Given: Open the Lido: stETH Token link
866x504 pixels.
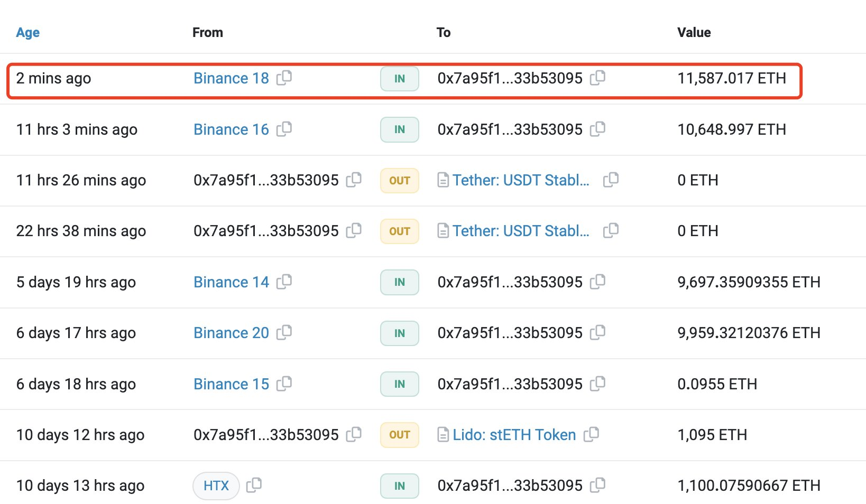Looking at the screenshot, I should tap(514, 435).
